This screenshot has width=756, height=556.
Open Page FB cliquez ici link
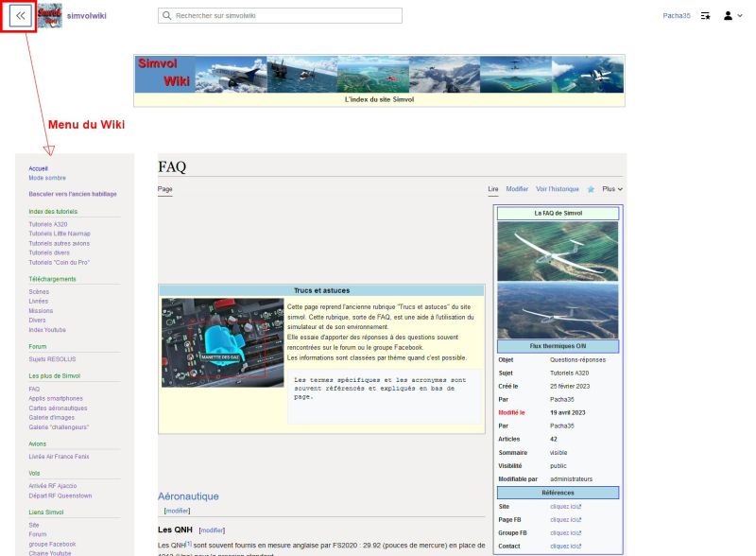(565, 520)
